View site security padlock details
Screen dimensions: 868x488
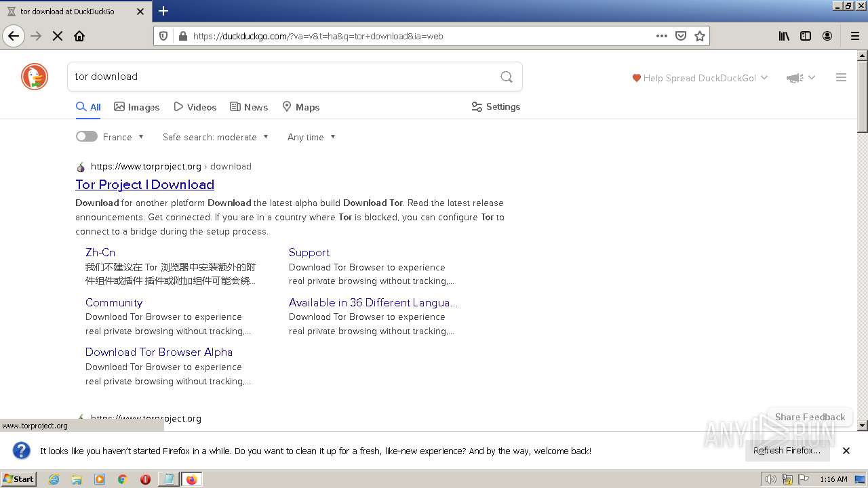(x=182, y=36)
